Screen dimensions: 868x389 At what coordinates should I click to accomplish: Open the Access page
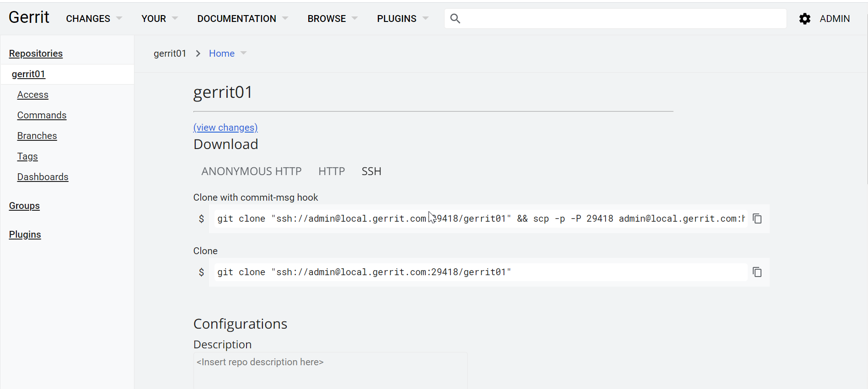pyautogui.click(x=32, y=95)
